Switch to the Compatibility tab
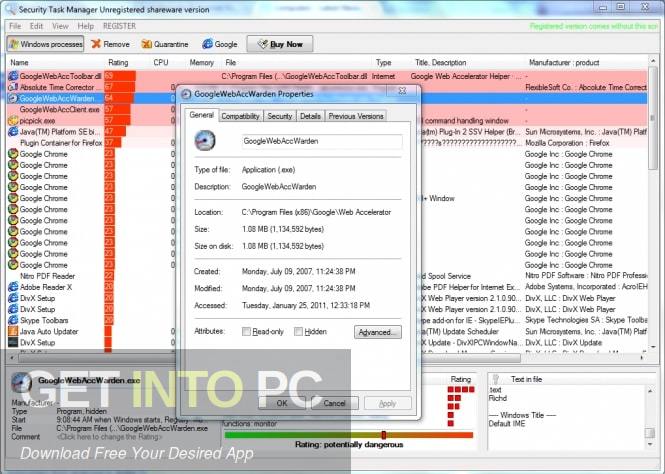The width and height of the screenshot is (665, 474). (240, 116)
